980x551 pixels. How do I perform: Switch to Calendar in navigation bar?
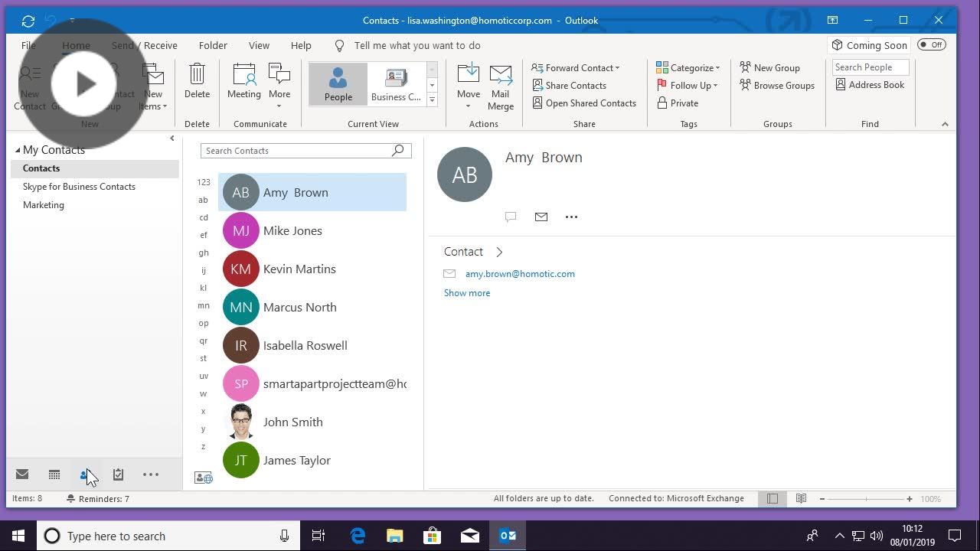click(x=54, y=474)
